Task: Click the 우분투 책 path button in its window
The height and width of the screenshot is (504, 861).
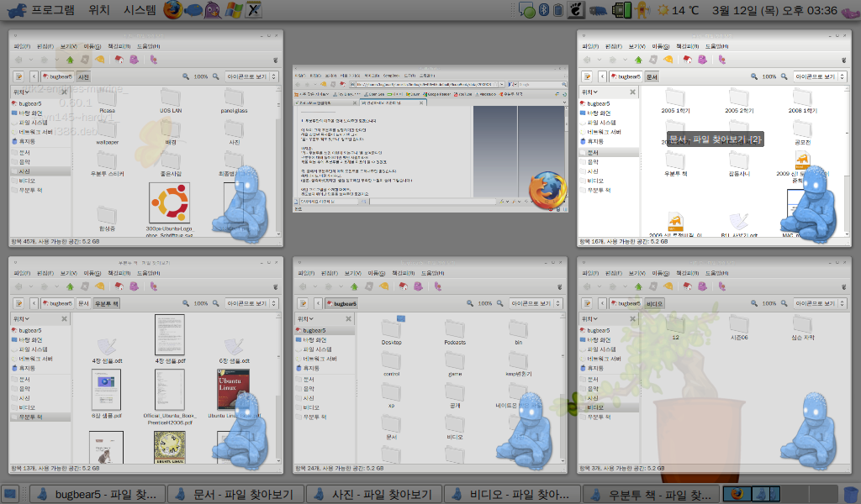Action: tap(107, 303)
